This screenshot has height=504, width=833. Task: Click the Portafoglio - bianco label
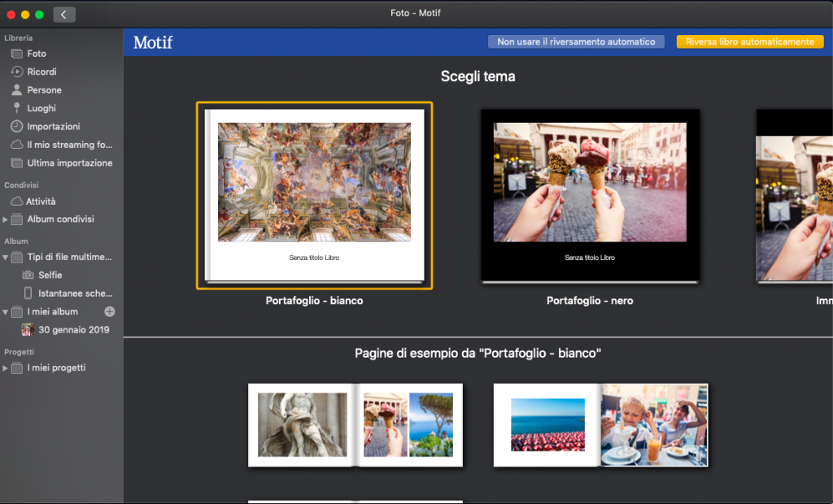(315, 301)
